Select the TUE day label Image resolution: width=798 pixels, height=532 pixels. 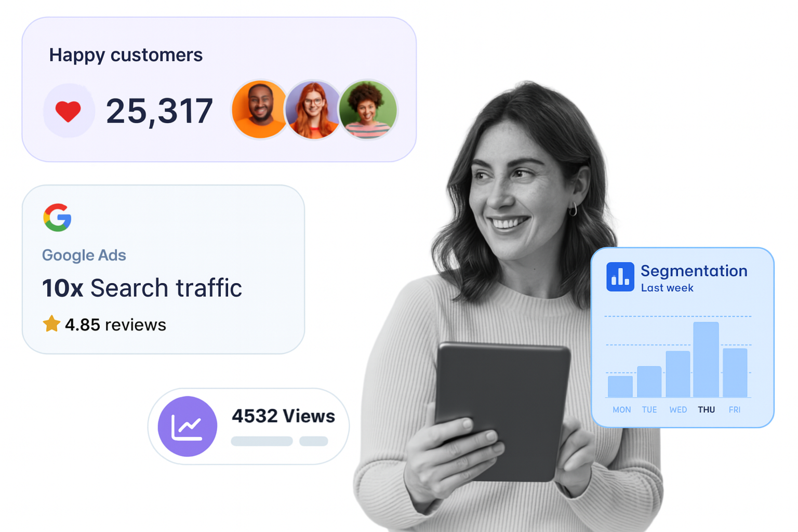click(x=649, y=410)
